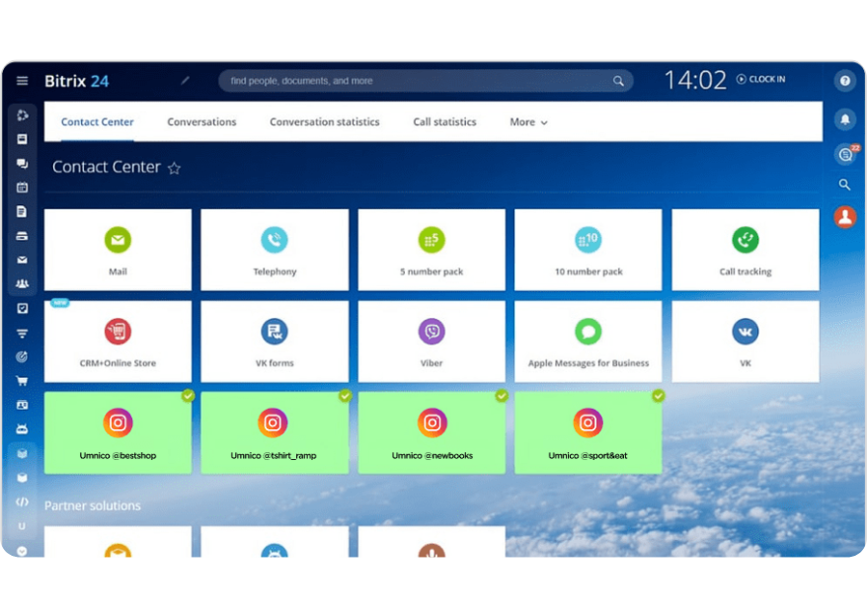Expand the More dropdown menu
868x616 pixels.
(528, 121)
